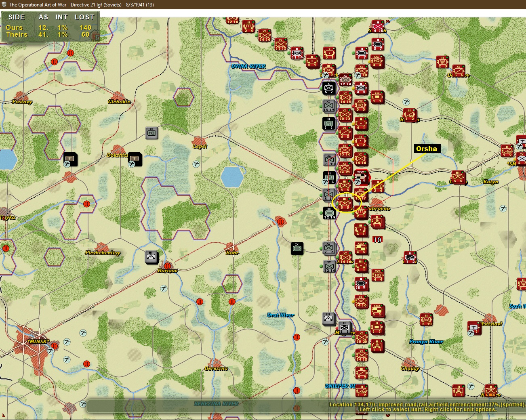
Task: Click the red HQ counter marked 4 4
Action: point(377,275)
